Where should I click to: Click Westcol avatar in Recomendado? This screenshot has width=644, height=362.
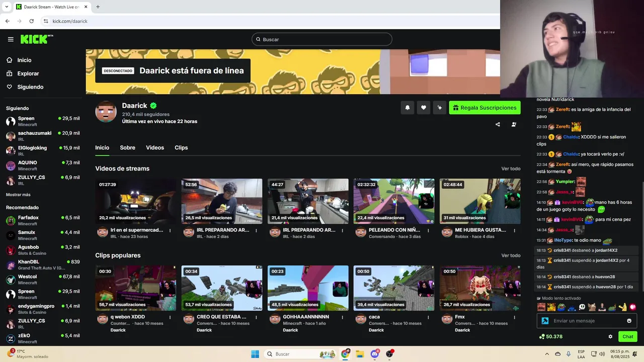point(11,280)
